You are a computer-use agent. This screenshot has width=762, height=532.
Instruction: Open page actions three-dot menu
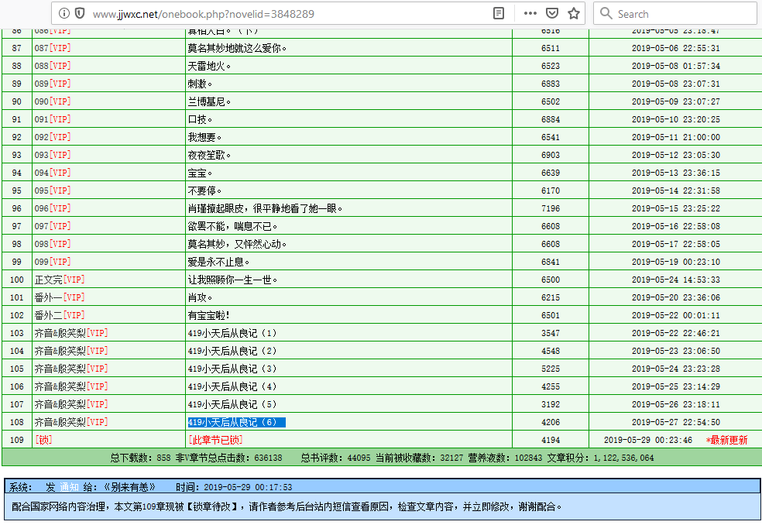pyautogui.click(x=530, y=13)
